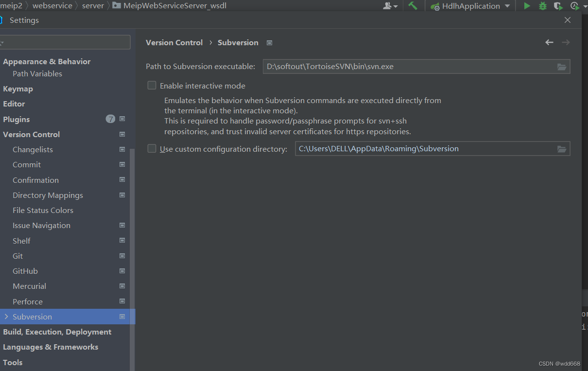Screen dimensions: 588x371
Task: Open Keymap settings page
Action: pyautogui.click(x=18, y=88)
